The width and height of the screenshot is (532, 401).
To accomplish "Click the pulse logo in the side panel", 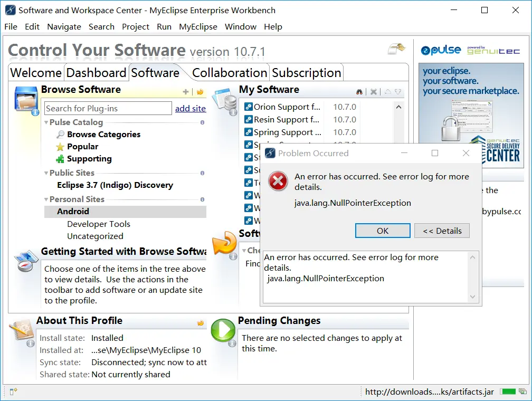I will pyautogui.click(x=441, y=50).
